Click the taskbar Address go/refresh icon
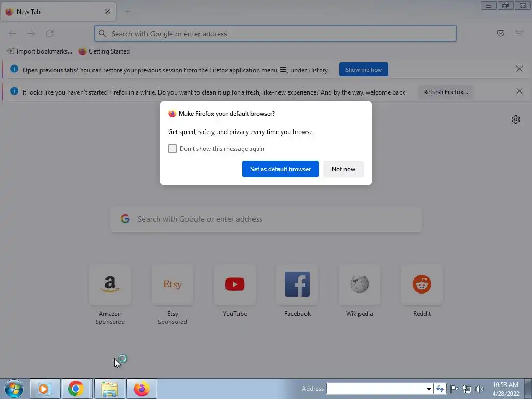The height and width of the screenshot is (399, 532). tap(440, 389)
